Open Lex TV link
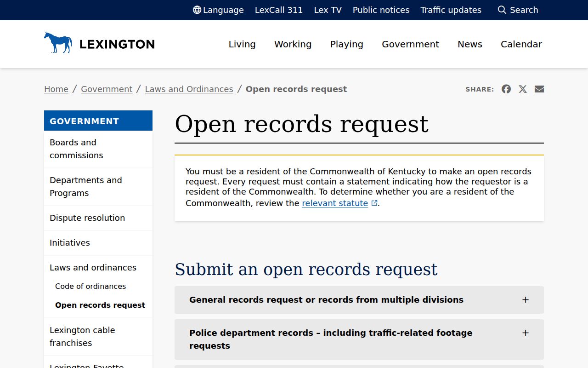This screenshot has width=588, height=368. [328, 10]
